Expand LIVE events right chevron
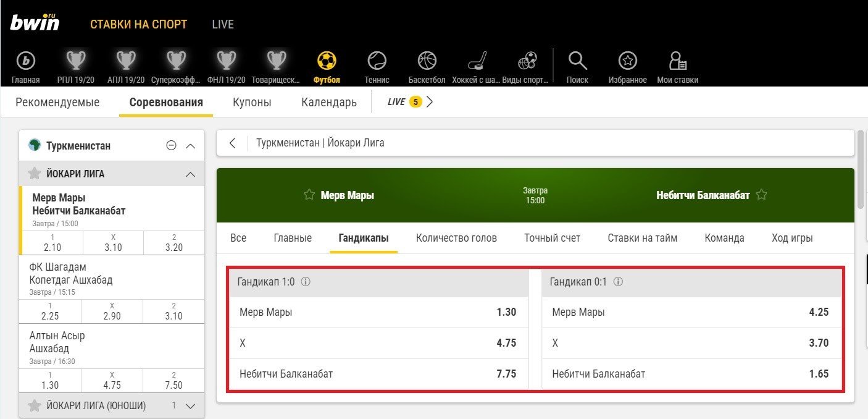Image resolution: width=868 pixels, height=419 pixels. pyautogui.click(x=430, y=102)
